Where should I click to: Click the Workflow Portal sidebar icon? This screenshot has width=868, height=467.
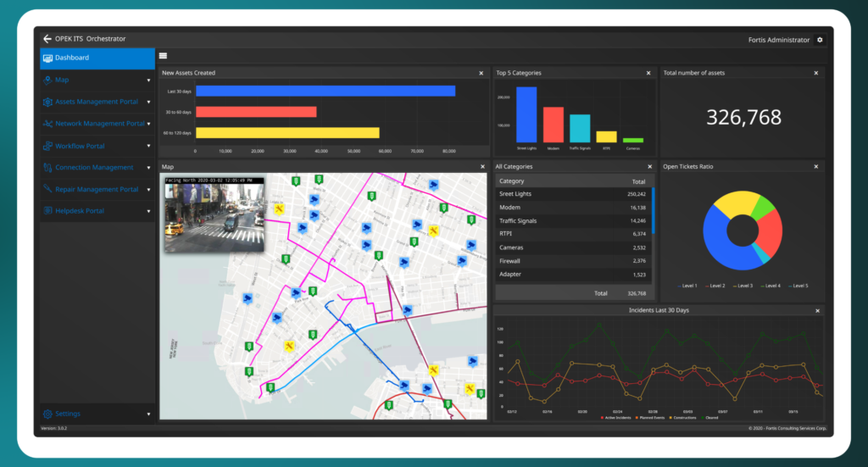[x=47, y=146]
